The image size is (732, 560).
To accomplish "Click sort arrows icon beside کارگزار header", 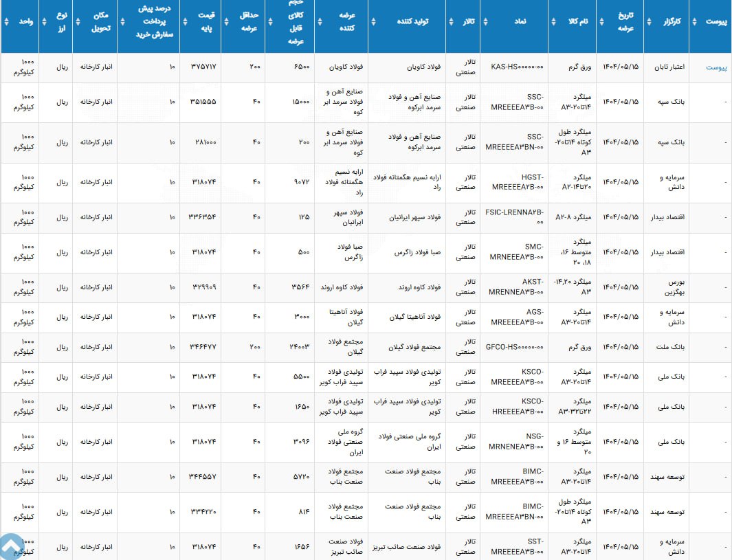I will pyautogui.click(x=648, y=21).
